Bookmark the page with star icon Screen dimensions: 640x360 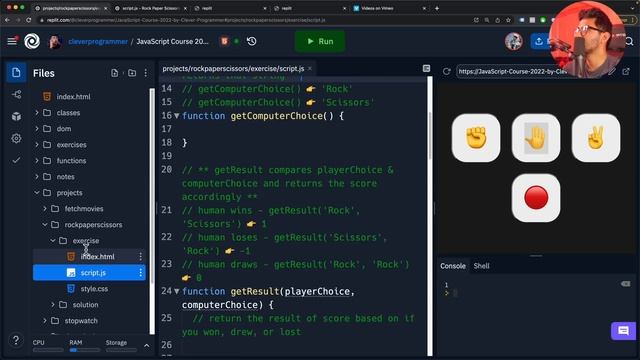[x=508, y=20]
